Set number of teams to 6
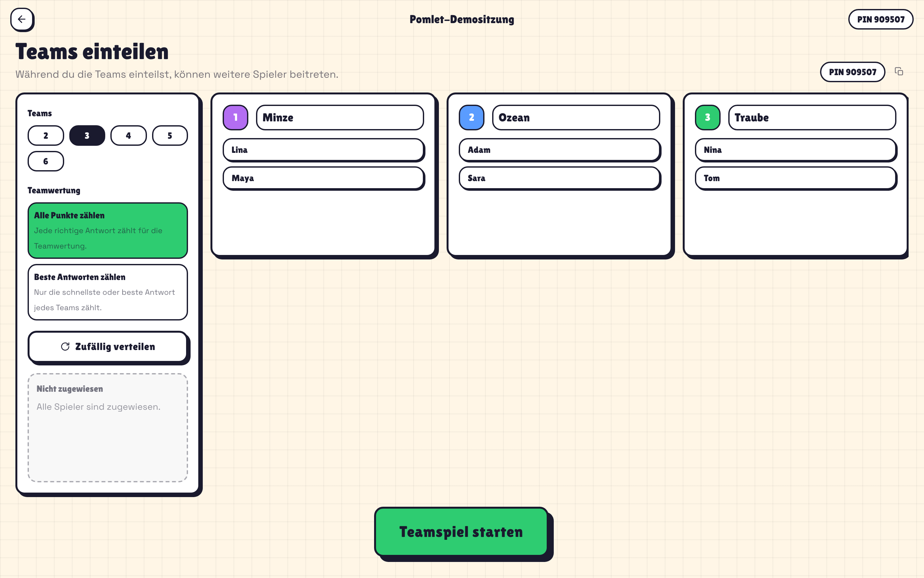The image size is (924, 578). point(46,161)
